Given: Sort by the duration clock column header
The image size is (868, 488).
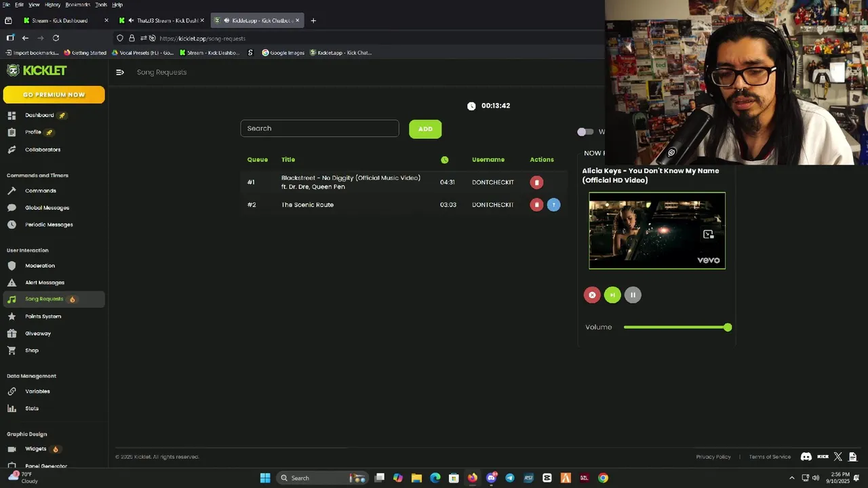Looking at the screenshot, I should [445, 160].
